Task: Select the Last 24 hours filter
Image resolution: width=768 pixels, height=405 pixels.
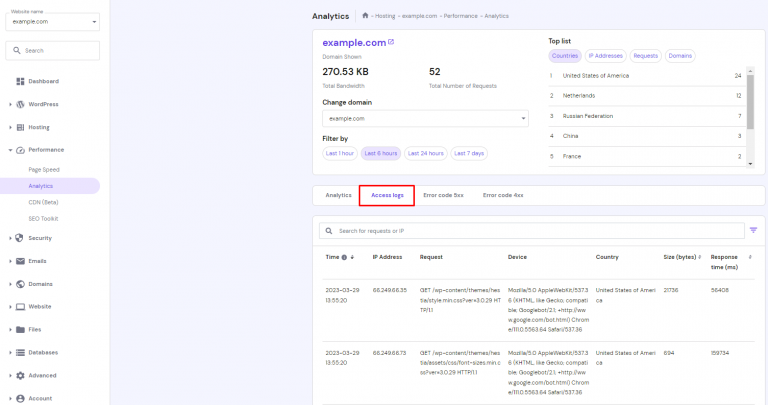Action: 425,153
